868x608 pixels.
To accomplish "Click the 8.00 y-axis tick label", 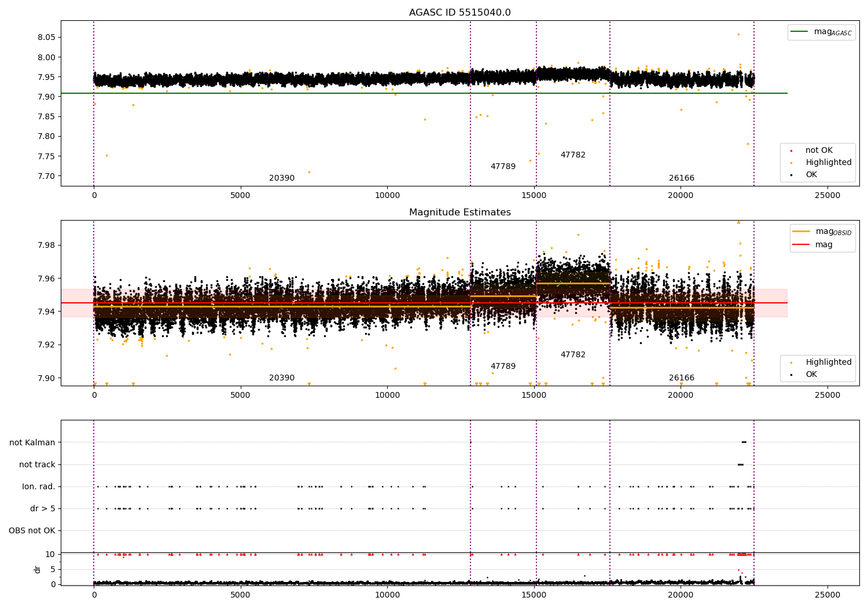I will pyautogui.click(x=46, y=57).
